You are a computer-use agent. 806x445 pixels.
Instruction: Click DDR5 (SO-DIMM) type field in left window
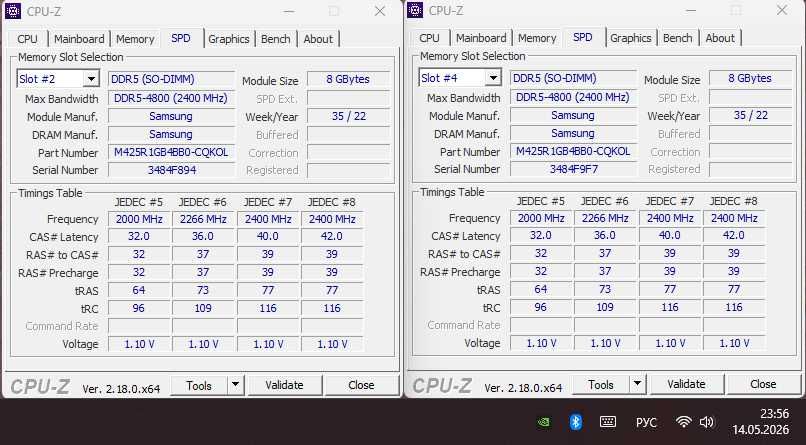pos(172,79)
